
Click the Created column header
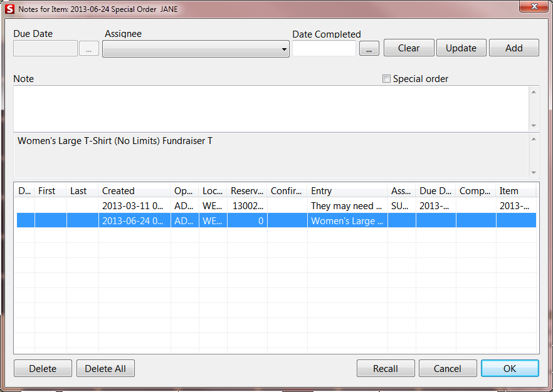coord(134,191)
